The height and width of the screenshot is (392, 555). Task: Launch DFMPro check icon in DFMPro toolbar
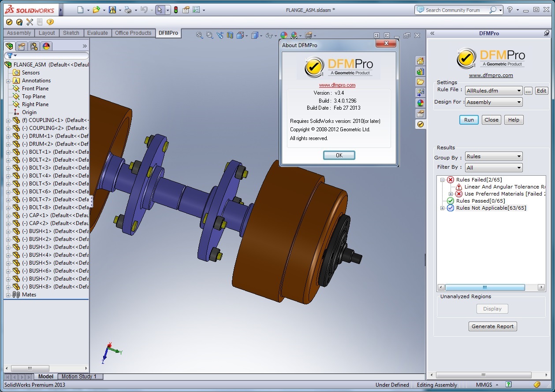tap(9, 22)
